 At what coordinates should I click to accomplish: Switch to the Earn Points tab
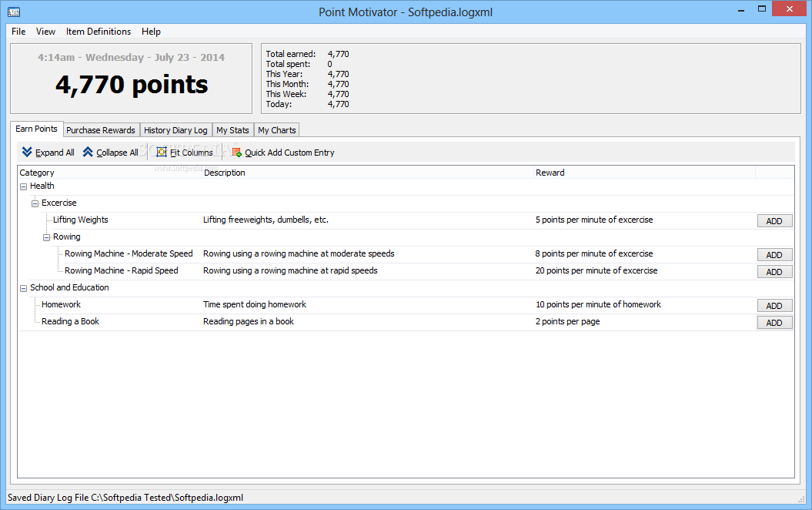pyautogui.click(x=36, y=129)
